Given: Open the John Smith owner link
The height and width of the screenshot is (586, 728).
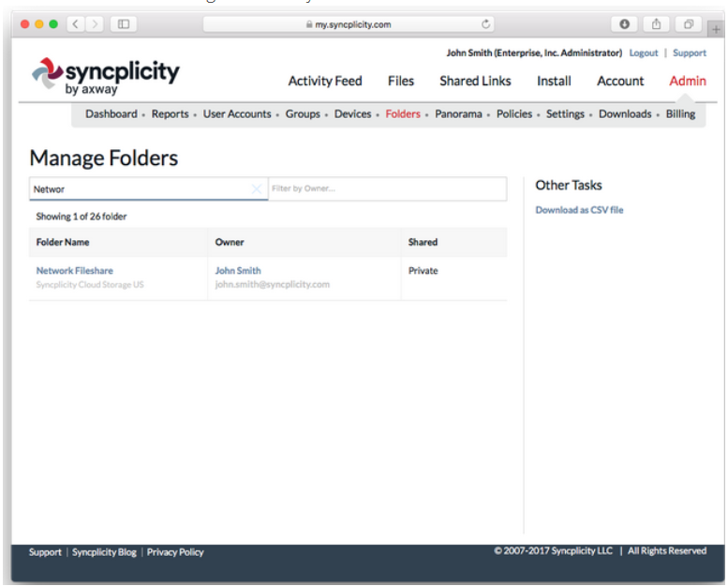Looking at the screenshot, I should click(238, 270).
